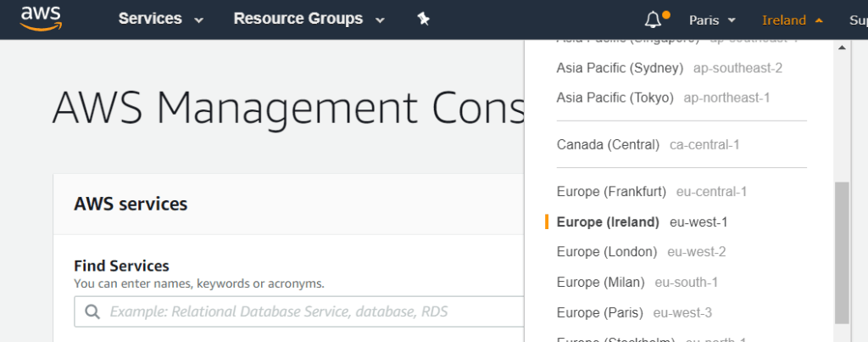
Task: Open the notifications bell icon
Action: (x=653, y=20)
